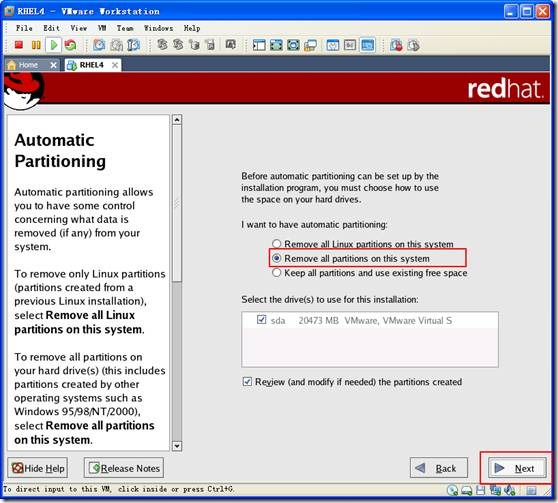Image resolution: width=558 pixels, height=503 pixels.
Task: Take a snapshot with the clock snapshot icon
Action: 99,45
